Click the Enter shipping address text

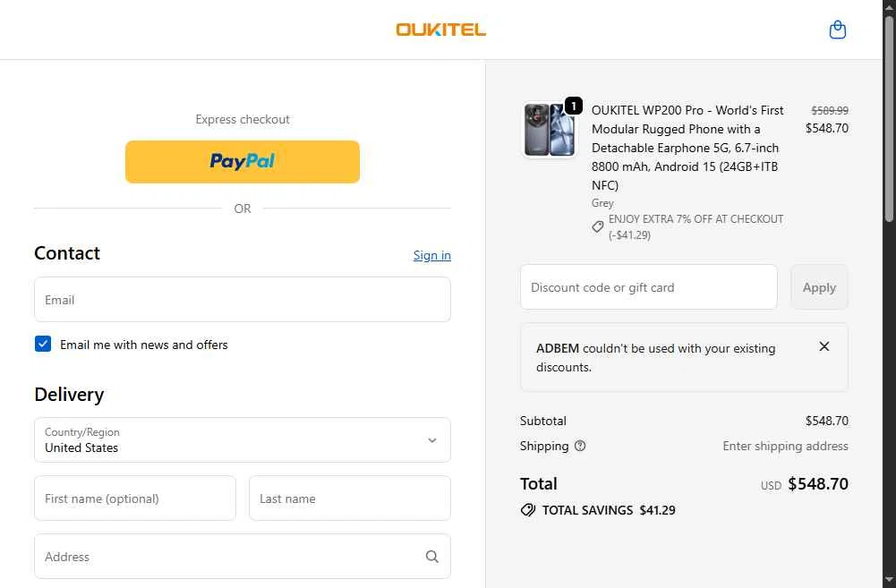pyautogui.click(x=785, y=446)
